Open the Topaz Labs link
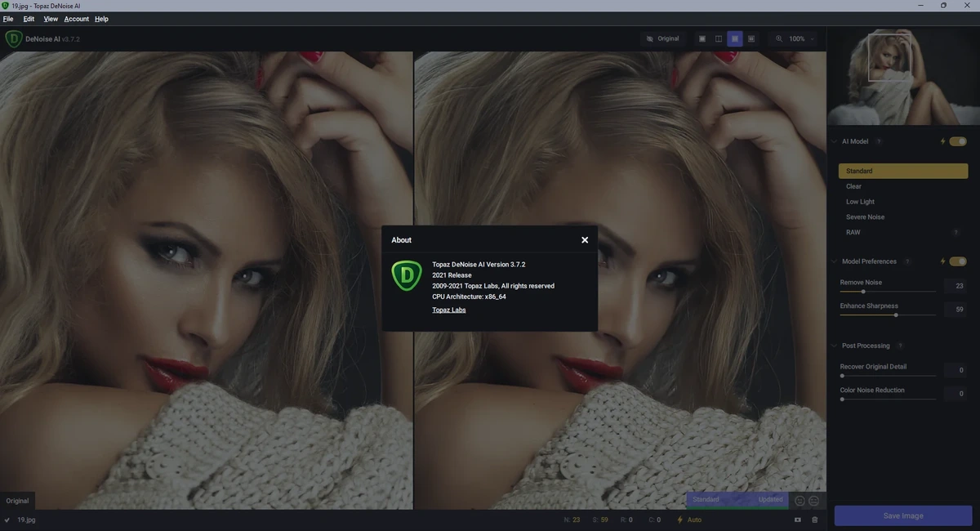Viewport: 980px width, 531px height. click(449, 310)
